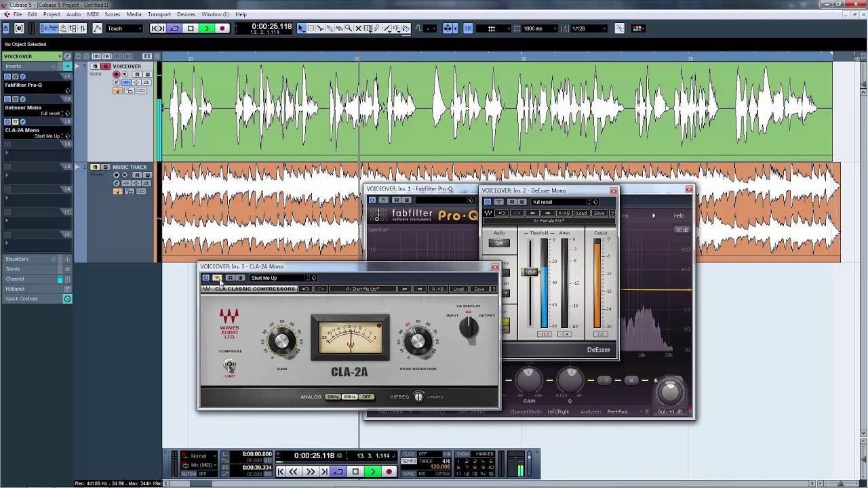The height and width of the screenshot is (488, 868).
Task: Click Help in FabFilter Pro-Q window
Action: point(678,216)
